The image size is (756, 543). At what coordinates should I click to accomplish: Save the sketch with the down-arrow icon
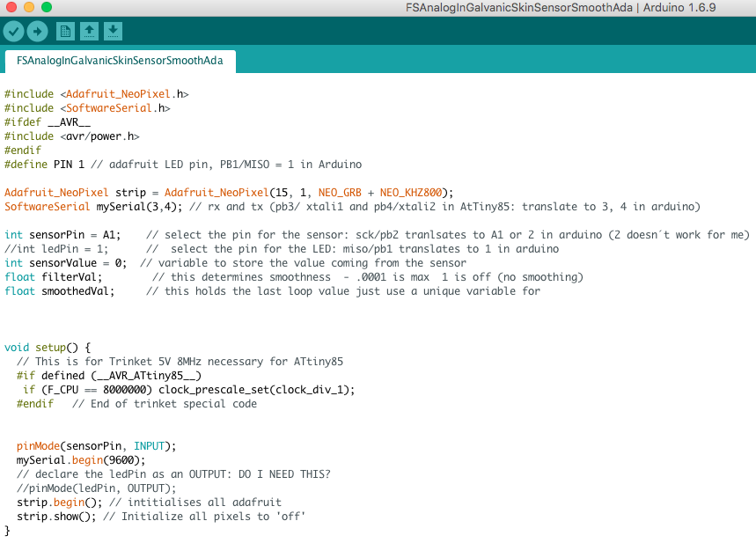[113, 32]
